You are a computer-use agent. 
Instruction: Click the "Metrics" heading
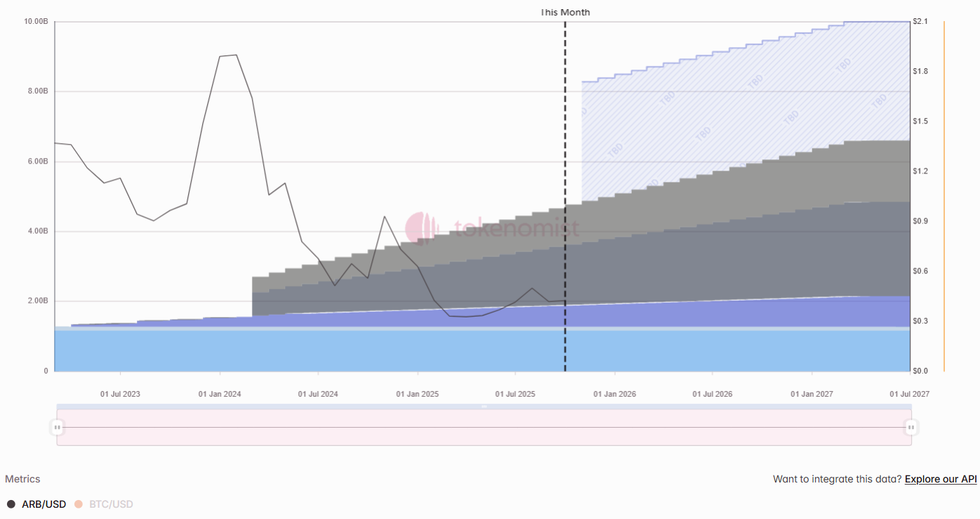coord(23,479)
